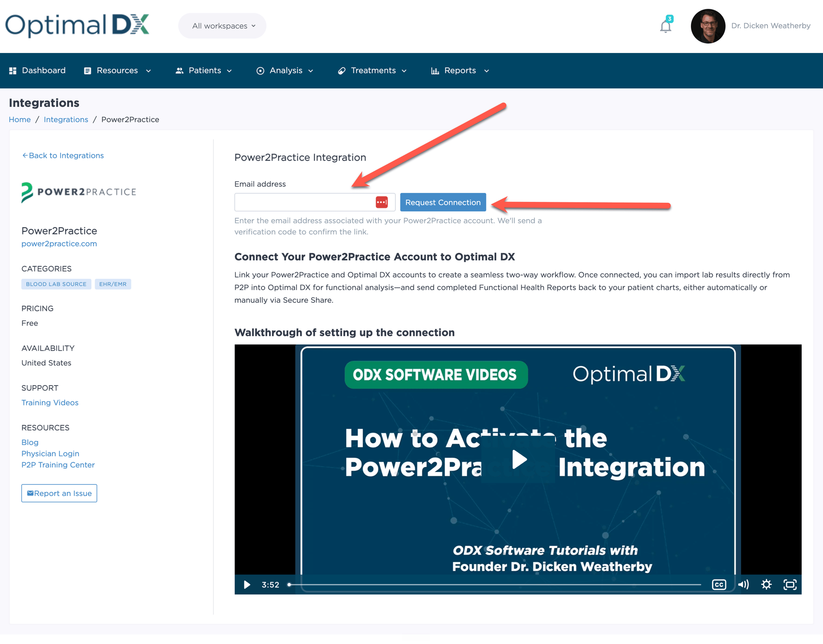This screenshot has width=823, height=644.
Task: Click the Dr. Dicken Weatherby username
Action: tap(771, 26)
